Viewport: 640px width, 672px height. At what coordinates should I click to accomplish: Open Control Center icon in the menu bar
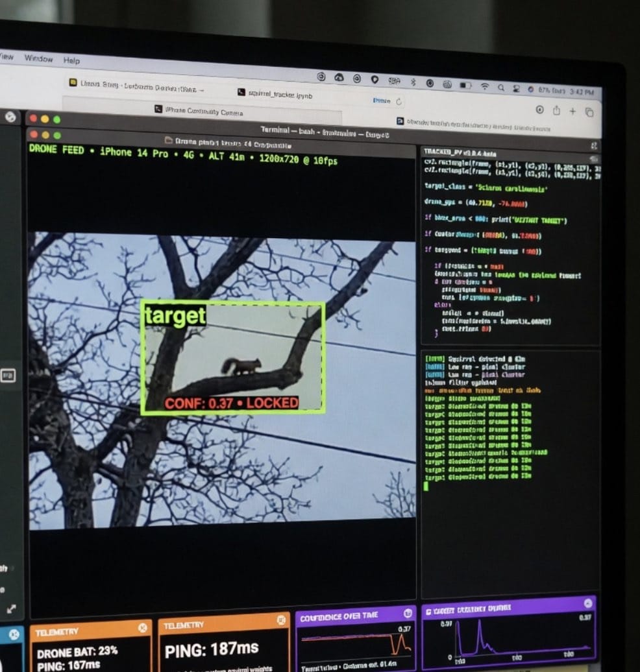click(517, 89)
